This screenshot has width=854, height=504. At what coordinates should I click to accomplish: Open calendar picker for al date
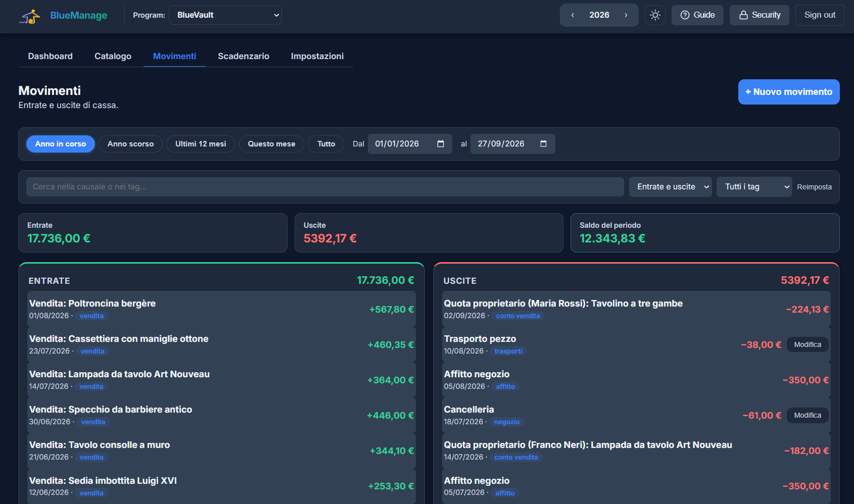[x=544, y=144]
